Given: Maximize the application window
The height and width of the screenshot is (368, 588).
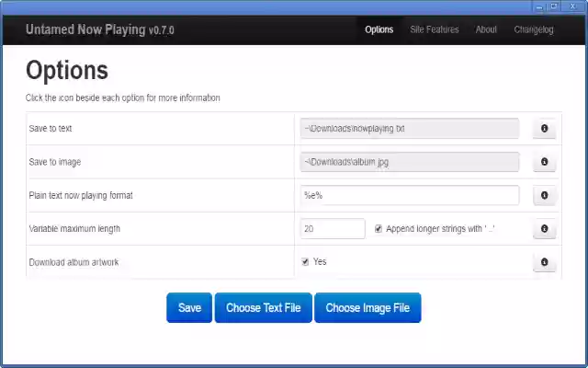Looking at the screenshot, I should click(554, 6).
